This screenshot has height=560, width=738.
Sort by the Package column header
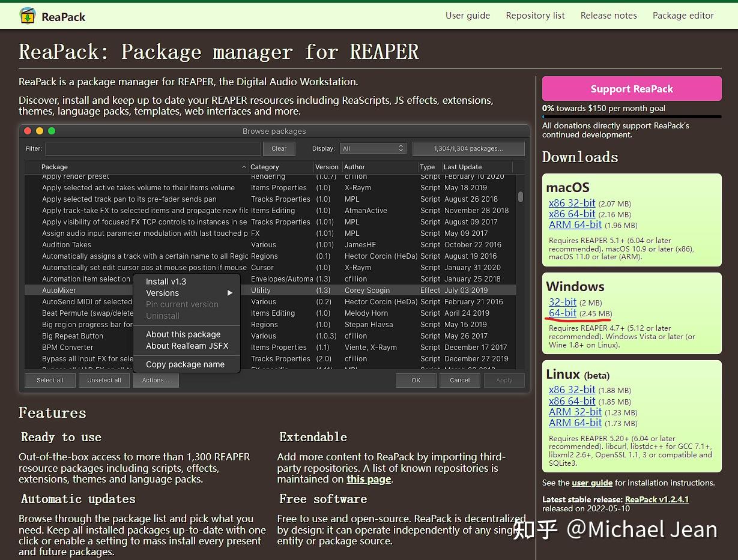click(x=144, y=167)
